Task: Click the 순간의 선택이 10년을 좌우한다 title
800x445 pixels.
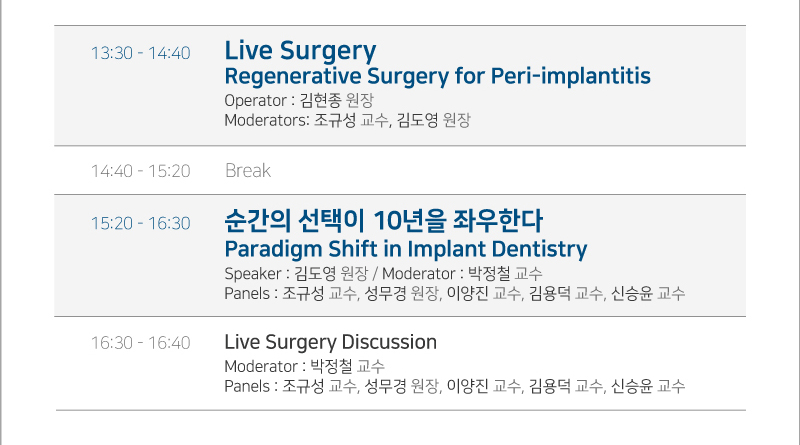Action: point(384,220)
